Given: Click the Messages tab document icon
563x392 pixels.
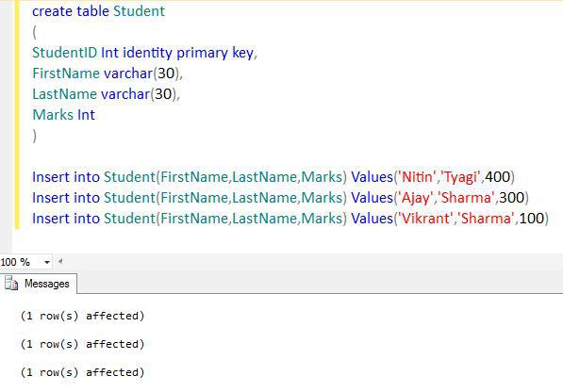Looking at the screenshot, I should 11,284.
